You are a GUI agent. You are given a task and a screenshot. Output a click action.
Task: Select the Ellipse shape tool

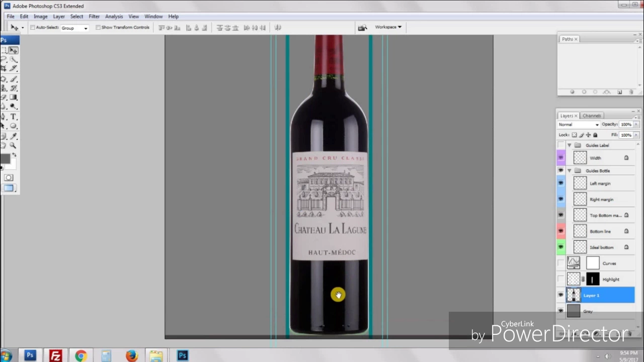13,126
